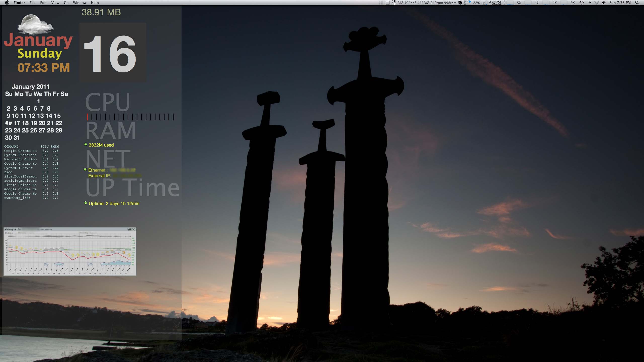Open the Apple menu
The height and width of the screenshot is (362, 644).
(x=7, y=3)
